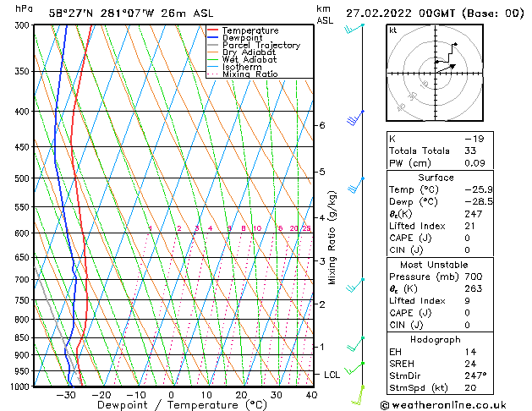Click the yellow-green wind barb at 1000 hPa

pyautogui.click(x=358, y=396)
